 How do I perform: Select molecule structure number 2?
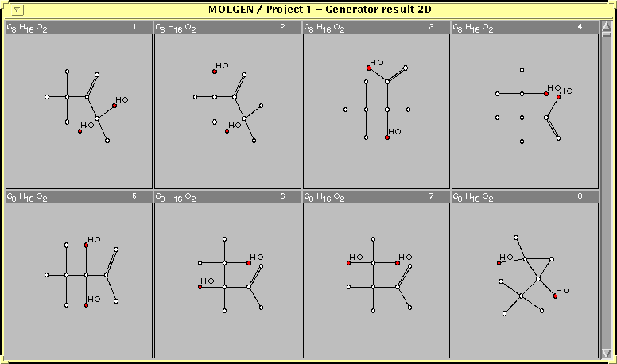(228, 111)
